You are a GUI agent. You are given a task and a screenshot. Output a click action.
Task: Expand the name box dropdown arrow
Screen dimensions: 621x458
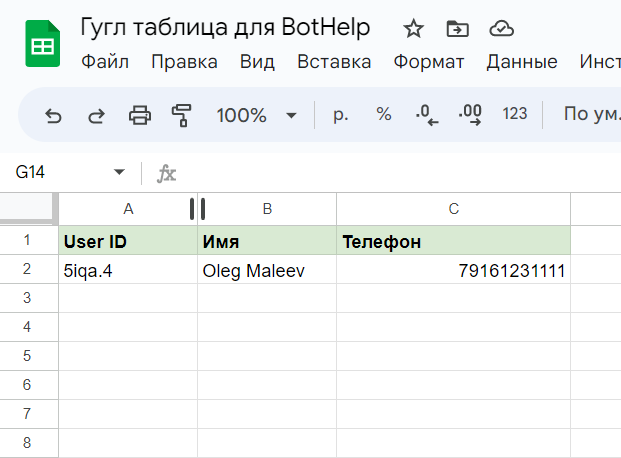tap(119, 172)
